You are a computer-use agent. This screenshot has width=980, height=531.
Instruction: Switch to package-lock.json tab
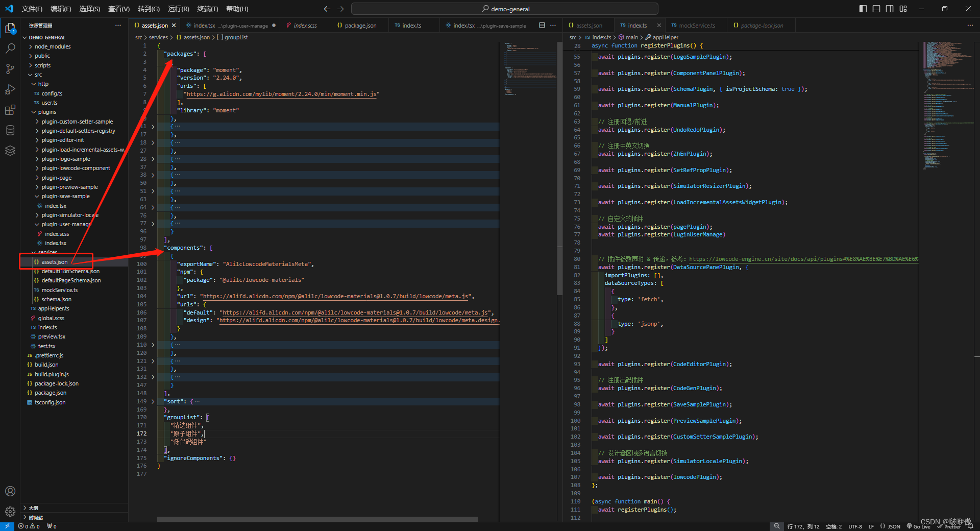(762, 26)
